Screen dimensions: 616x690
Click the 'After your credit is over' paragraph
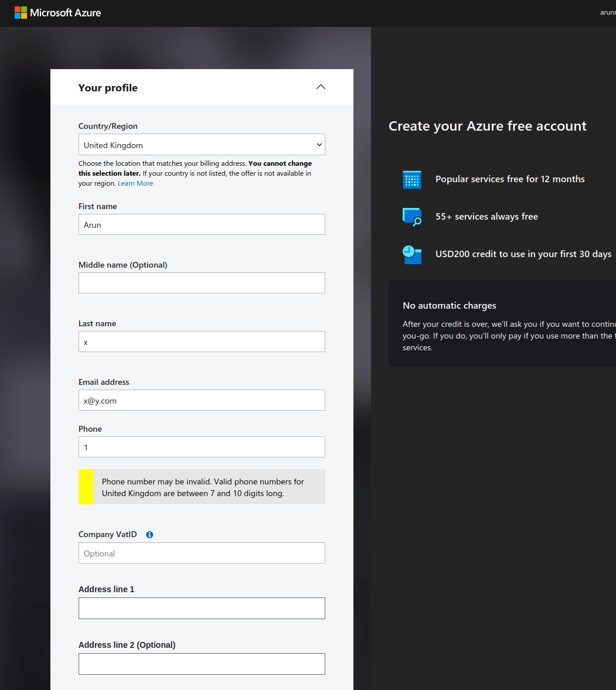(509, 336)
